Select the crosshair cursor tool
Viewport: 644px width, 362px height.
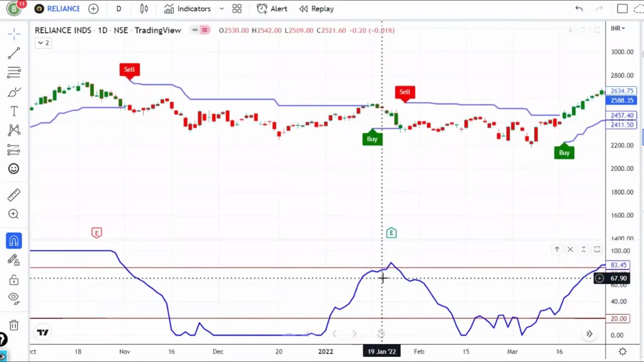pos(14,34)
